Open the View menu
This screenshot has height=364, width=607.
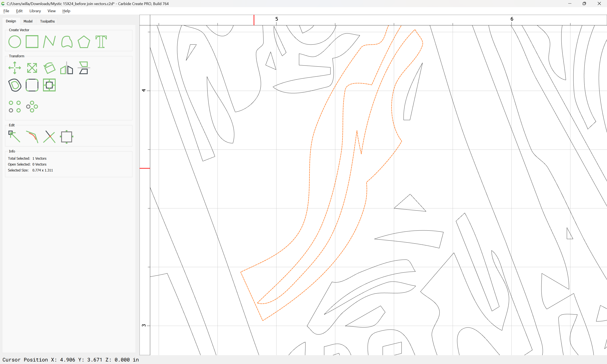coord(51,11)
